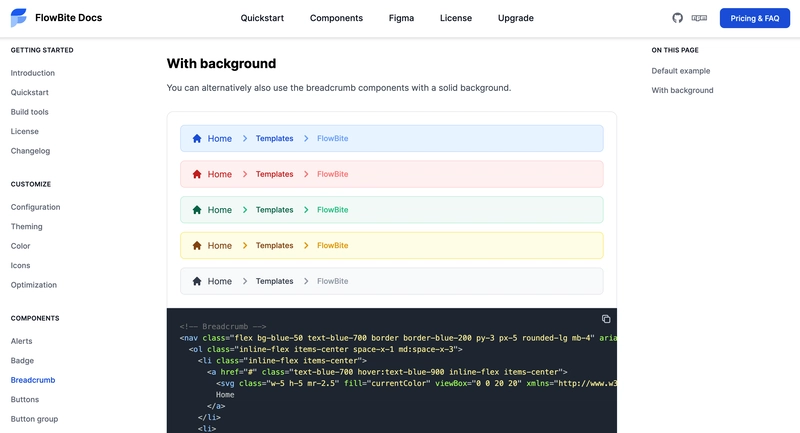Click chevron after Templates in blue breadcrumb

pyautogui.click(x=306, y=138)
